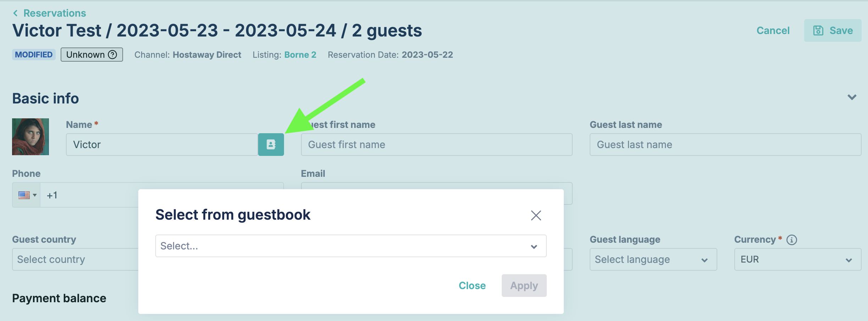This screenshot has height=321, width=868.
Task: Open the guestbook Select... dropdown
Action: pos(351,246)
